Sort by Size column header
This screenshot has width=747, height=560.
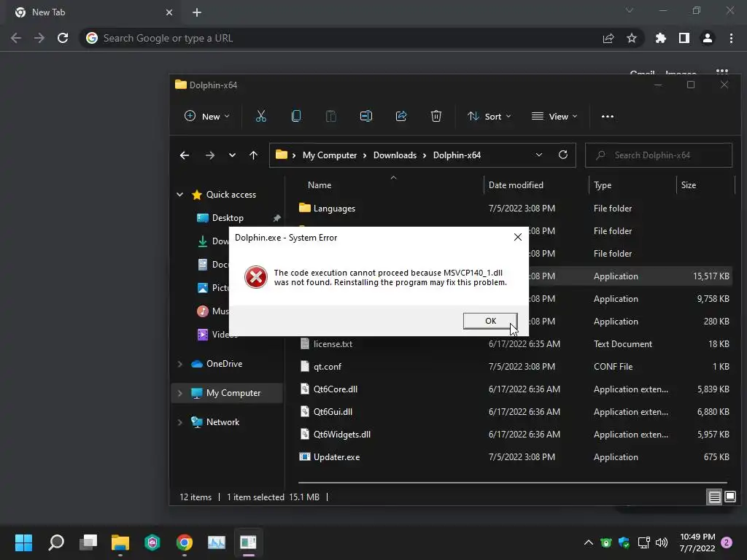coord(689,185)
